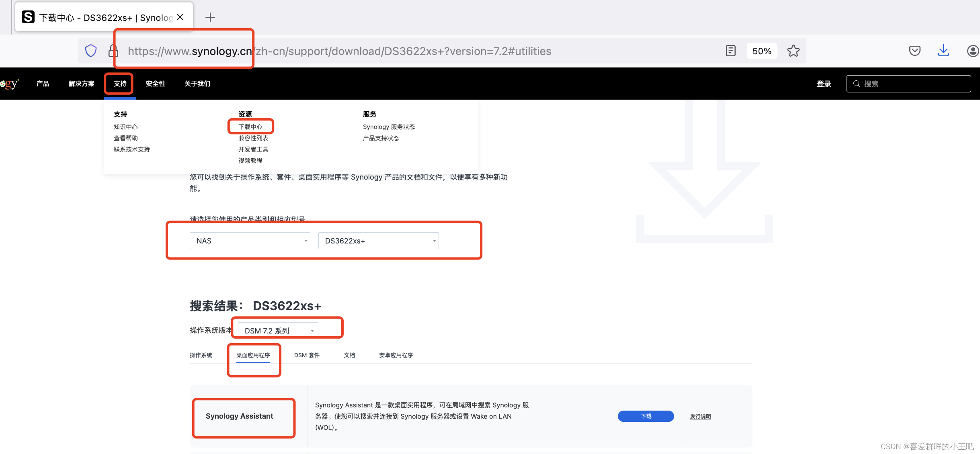Image resolution: width=980 pixels, height=454 pixels.
Task: Bookmark this page with star icon
Action: click(793, 51)
